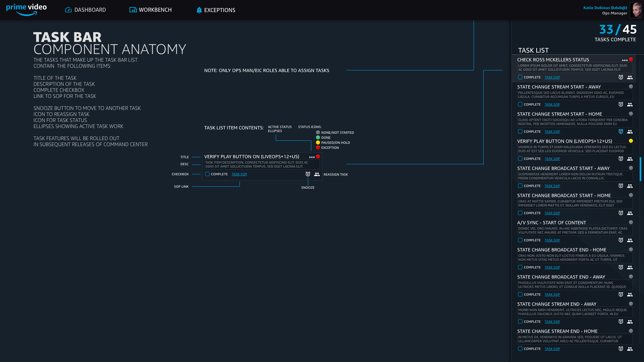Open ellipses menu on anatomy example task
644x362 pixels.
coord(312,157)
